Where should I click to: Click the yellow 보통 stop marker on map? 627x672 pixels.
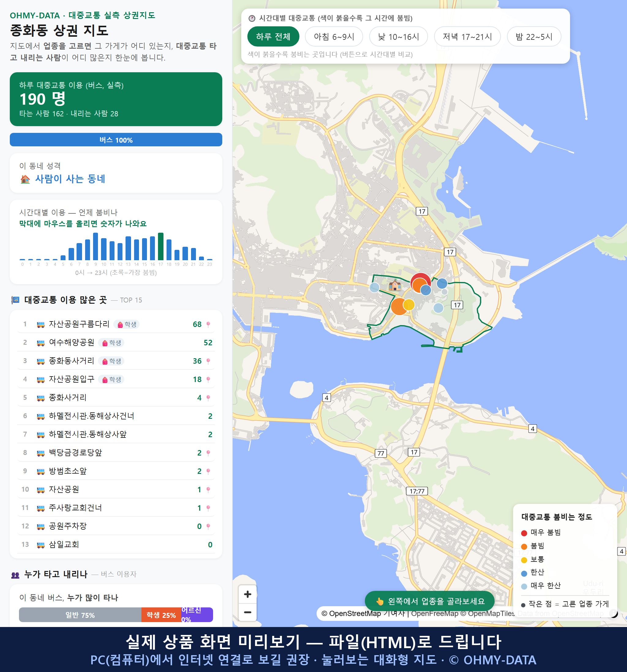409,305
